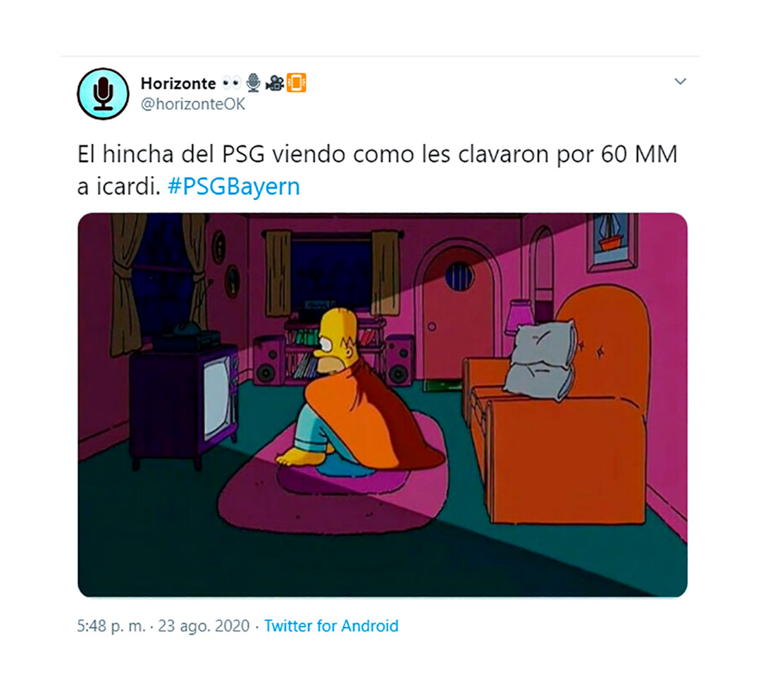
Task: Click the Horizonte display name
Action: (178, 83)
